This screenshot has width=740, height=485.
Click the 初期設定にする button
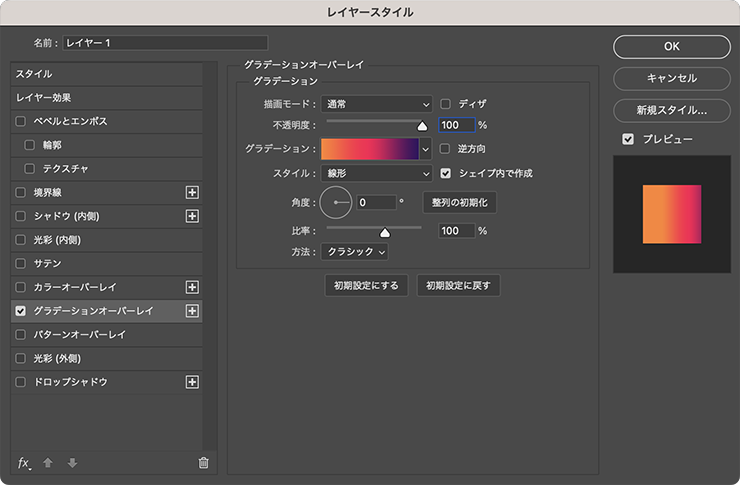click(x=367, y=286)
